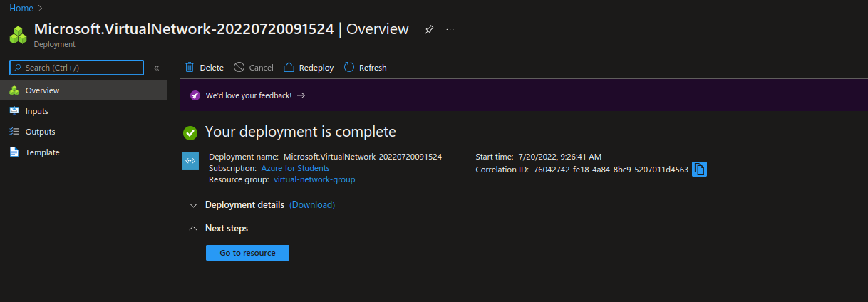This screenshot has height=302, width=868.
Task: Pin the deployment overview to dashboard
Action: 429,30
